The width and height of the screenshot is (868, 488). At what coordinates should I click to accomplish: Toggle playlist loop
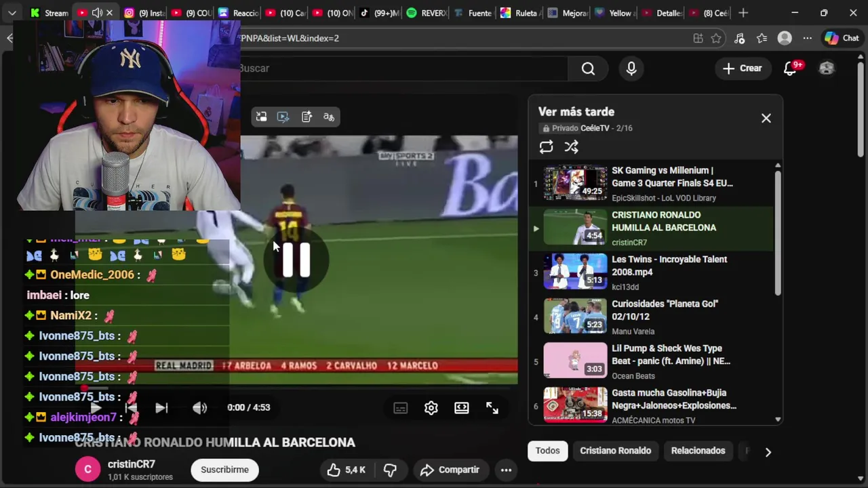(546, 146)
